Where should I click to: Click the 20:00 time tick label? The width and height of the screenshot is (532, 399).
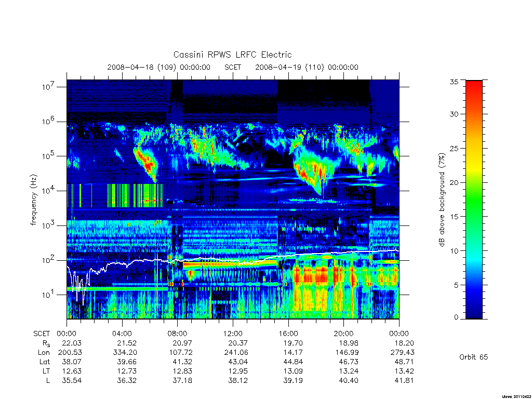click(x=343, y=334)
